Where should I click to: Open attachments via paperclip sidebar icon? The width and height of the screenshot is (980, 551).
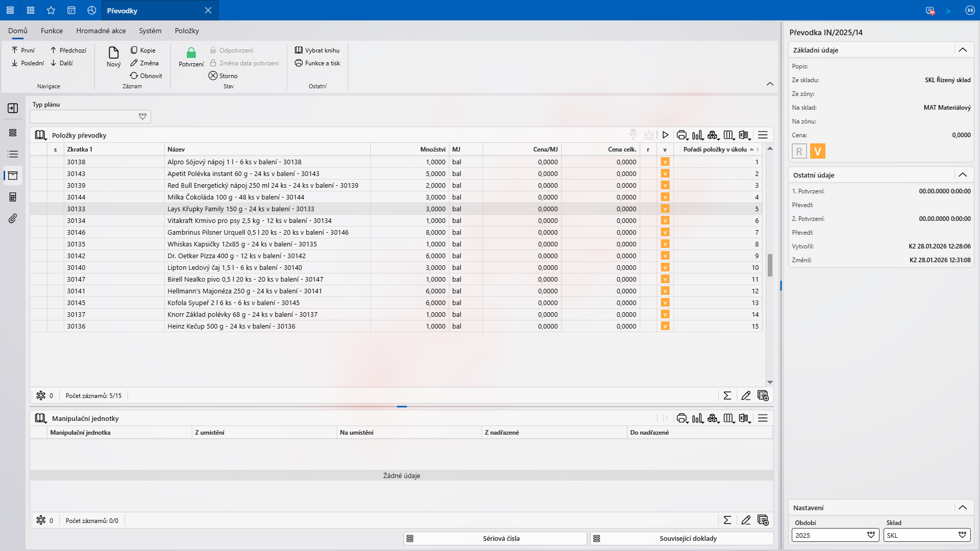(13, 218)
